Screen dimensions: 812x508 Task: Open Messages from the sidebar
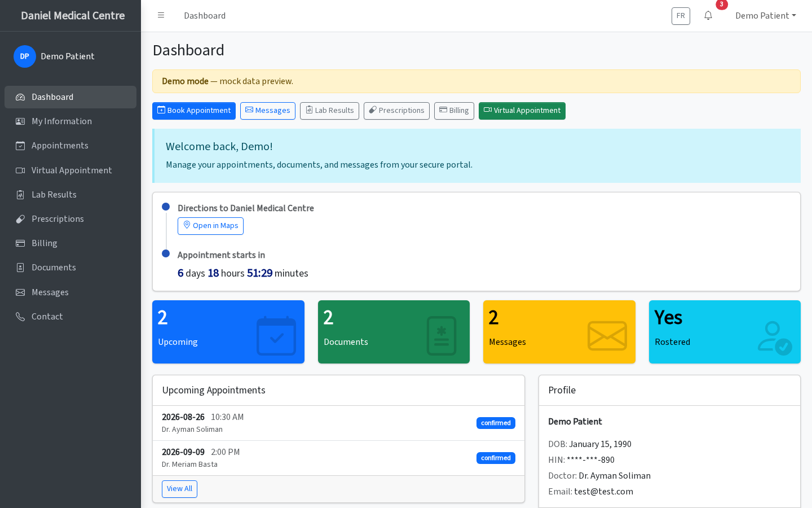(x=70, y=292)
